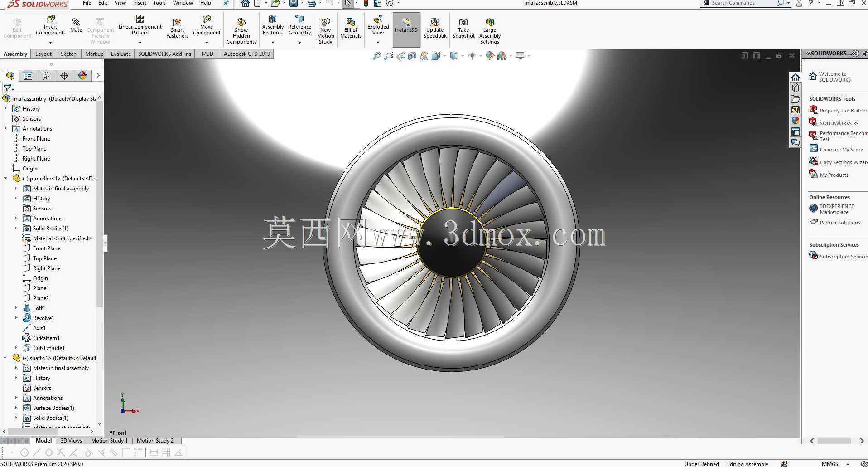Viewport: 868px width, 467px height.
Task: Open Property Tab Builder
Action: (x=839, y=111)
